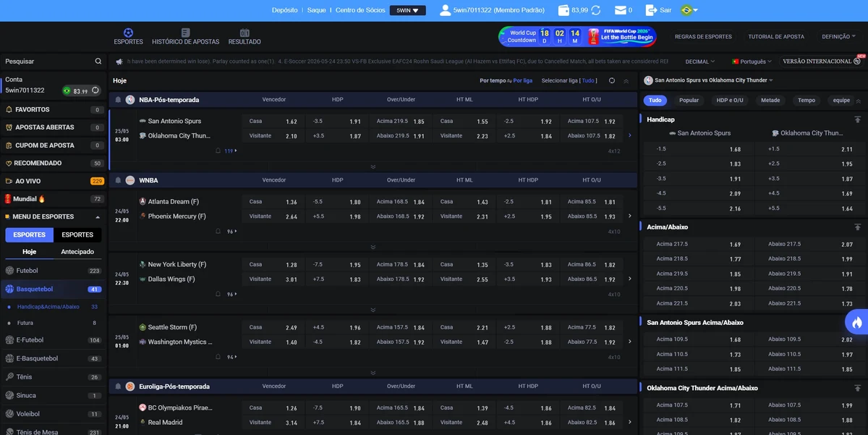The image size is (868, 435).
Task: Toggle favorite bell for Seattle Storm match
Action: point(218,357)
